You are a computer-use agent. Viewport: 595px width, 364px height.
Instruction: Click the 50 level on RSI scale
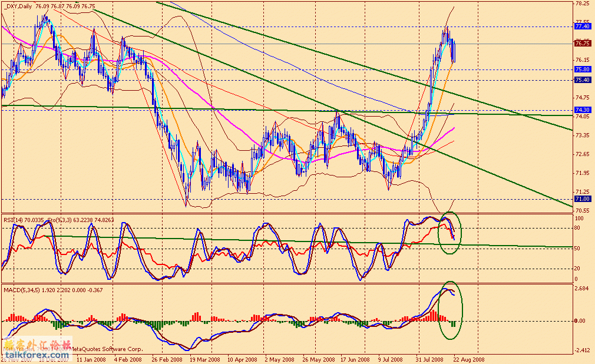(577, 249)
